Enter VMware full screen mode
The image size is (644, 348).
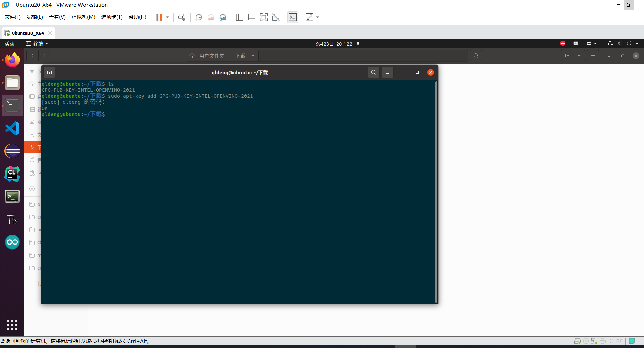[264, 17]
